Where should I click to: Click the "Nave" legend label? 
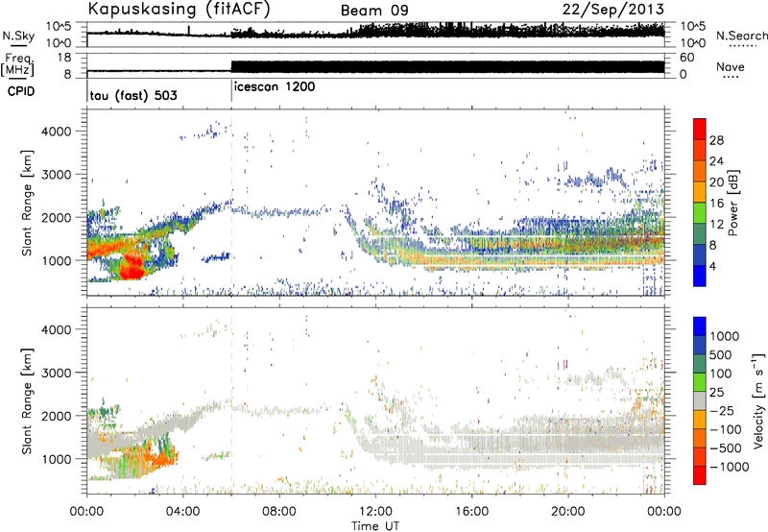(x=730, y=67)
